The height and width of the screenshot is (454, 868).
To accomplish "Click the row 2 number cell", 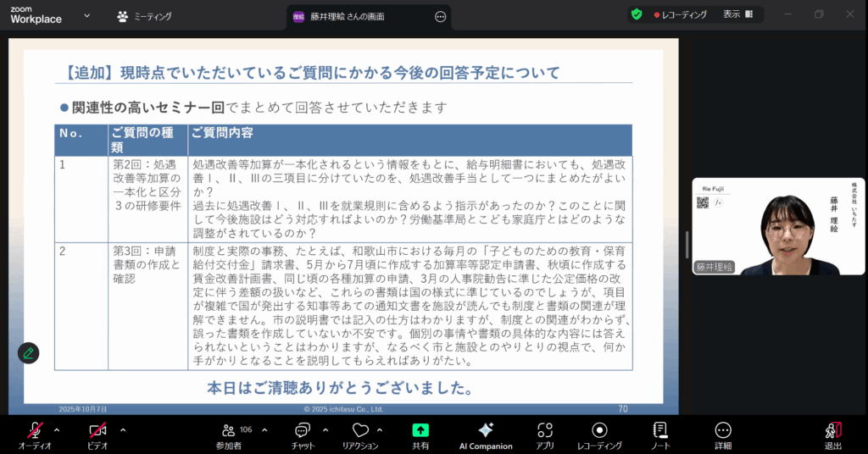I will pos(81,307).
